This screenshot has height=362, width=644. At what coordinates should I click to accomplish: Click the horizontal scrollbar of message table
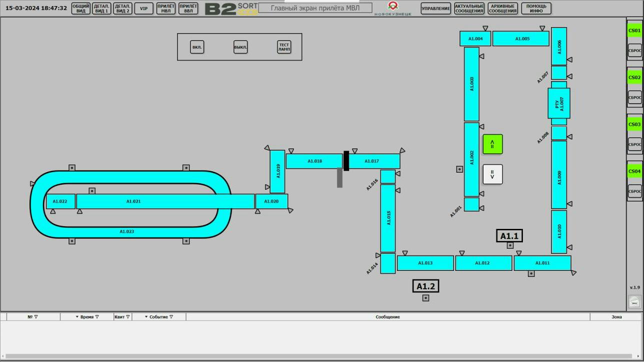(x=320, y=356)
